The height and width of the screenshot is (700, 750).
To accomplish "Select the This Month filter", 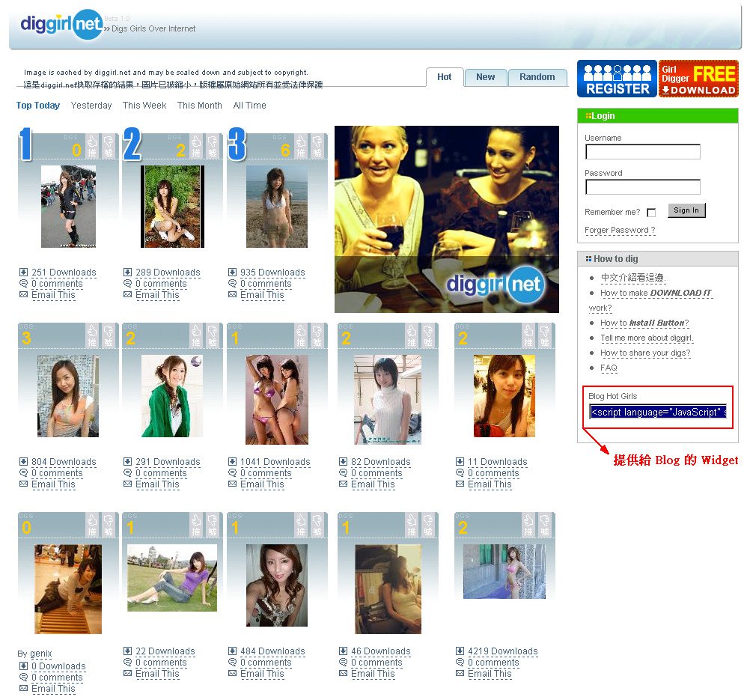I will [199, 106].
